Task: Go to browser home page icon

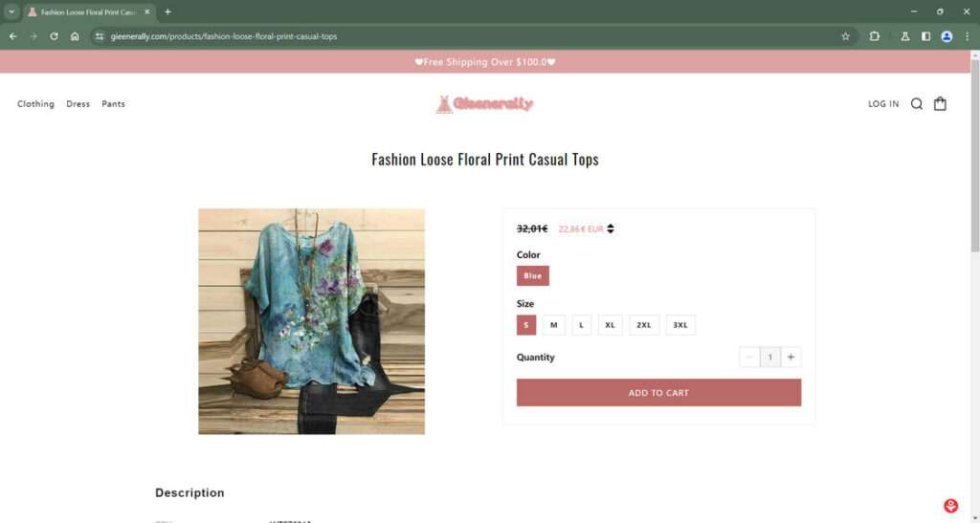Action: pyautogui.click(x=75, y=36)
